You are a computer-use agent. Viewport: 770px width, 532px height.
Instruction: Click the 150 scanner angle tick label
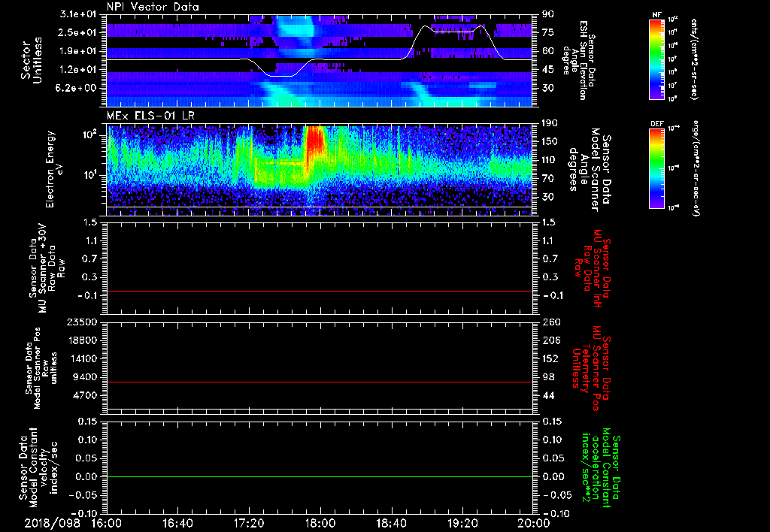(x=550, y=142)
